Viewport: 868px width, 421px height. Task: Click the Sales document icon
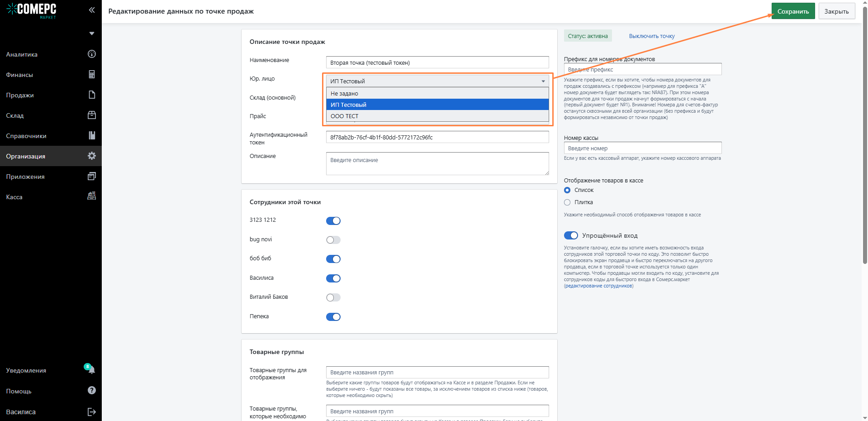point(91,95)
